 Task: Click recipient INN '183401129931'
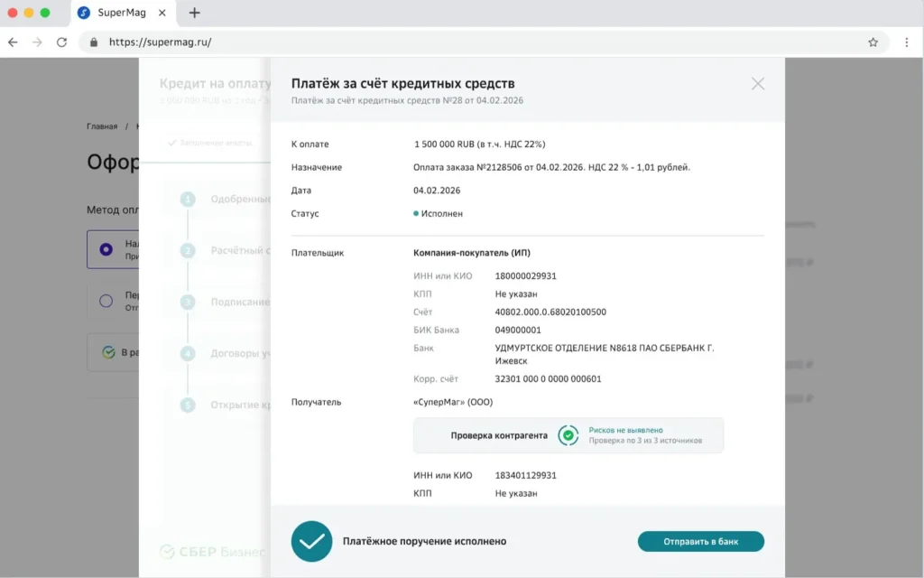pos(526,475)
